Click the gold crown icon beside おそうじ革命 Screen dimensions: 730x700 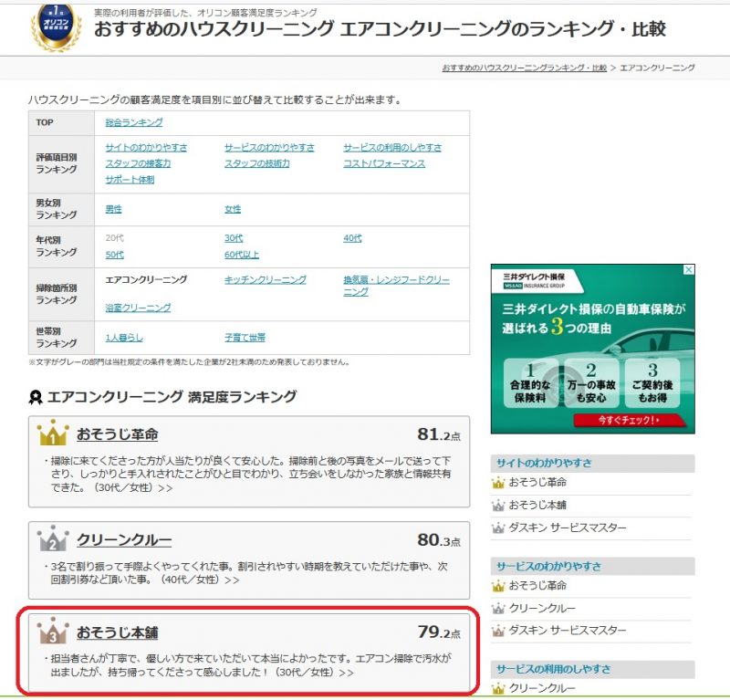coord(53,434)
